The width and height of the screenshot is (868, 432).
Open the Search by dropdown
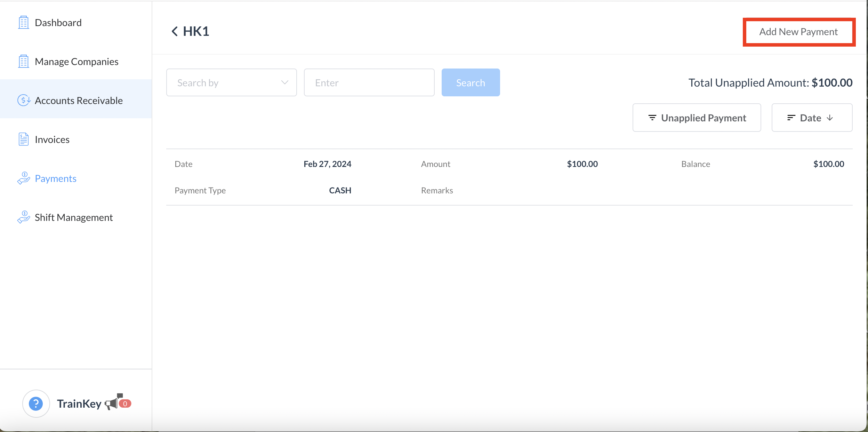pos(231,82)
